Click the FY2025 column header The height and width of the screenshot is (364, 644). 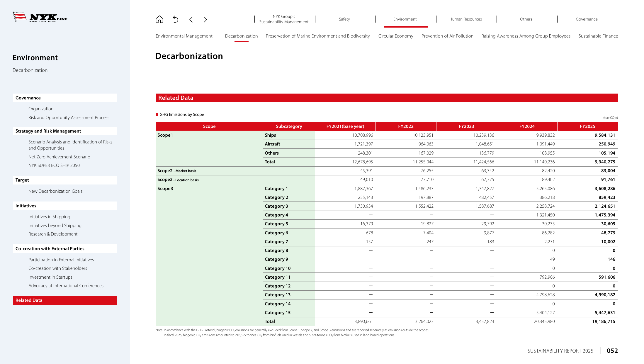click(x=587, y=126)
